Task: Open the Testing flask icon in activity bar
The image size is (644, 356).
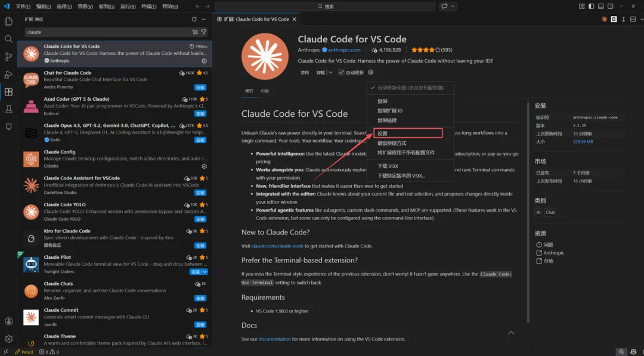Action: [x=8, y=109]
